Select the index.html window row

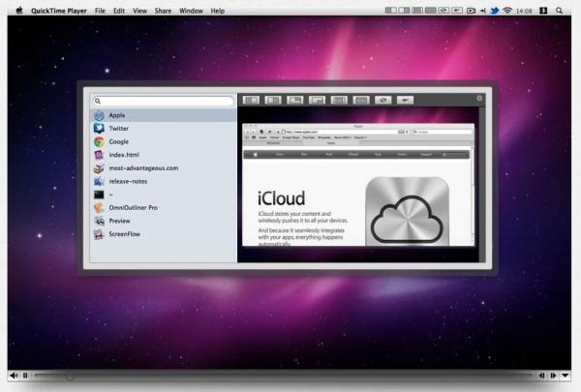[163, 155]
